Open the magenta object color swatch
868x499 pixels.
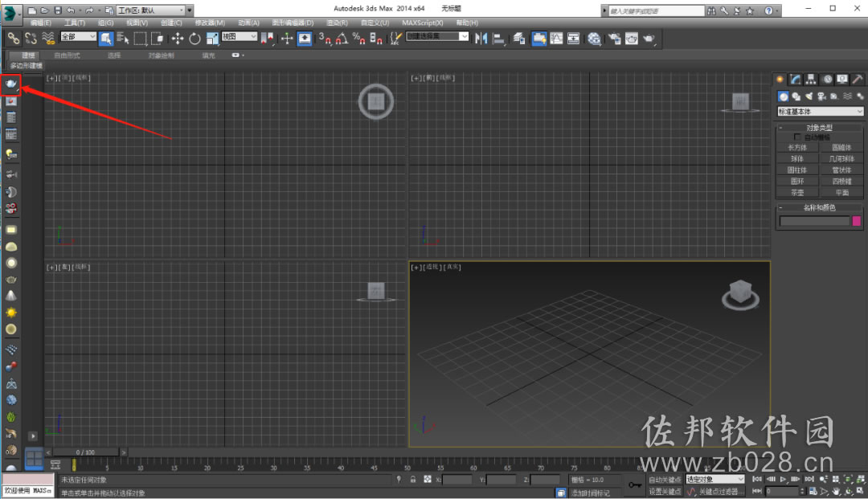click(857, 221)
